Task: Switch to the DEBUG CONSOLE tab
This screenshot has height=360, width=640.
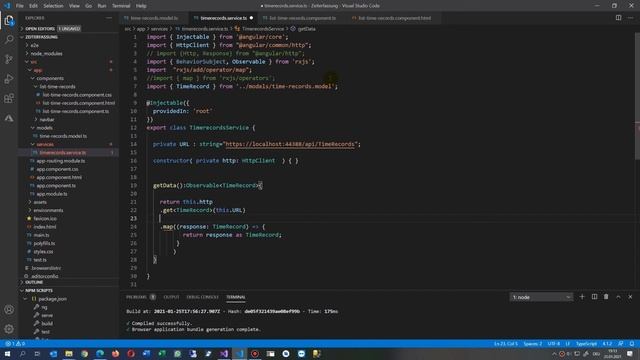Action: pos(202,297)
